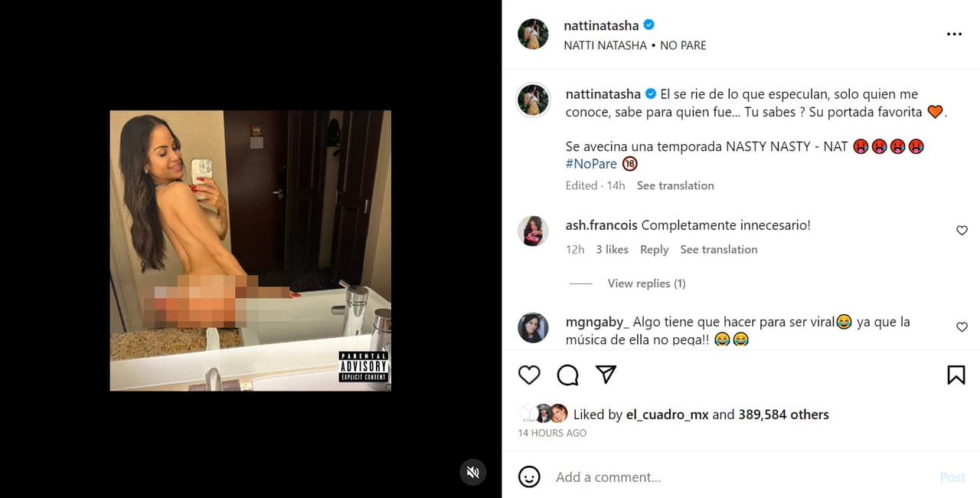Open the emoji picker in the comment box

529,477
